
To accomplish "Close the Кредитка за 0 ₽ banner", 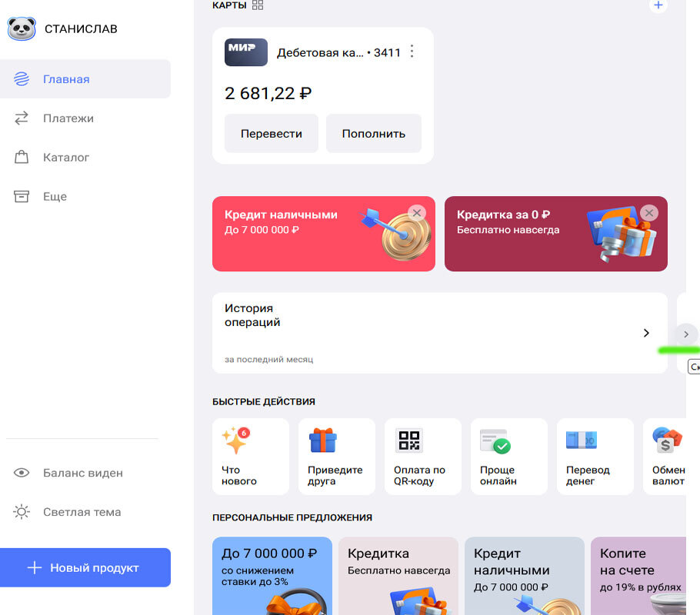I will pyautogui.click(x=649, y=213).
